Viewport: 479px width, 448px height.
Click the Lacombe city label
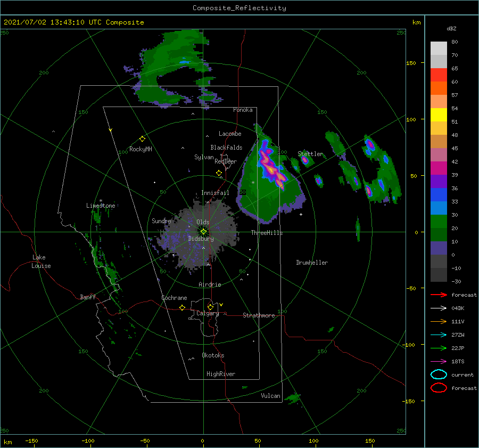point(230,134)
